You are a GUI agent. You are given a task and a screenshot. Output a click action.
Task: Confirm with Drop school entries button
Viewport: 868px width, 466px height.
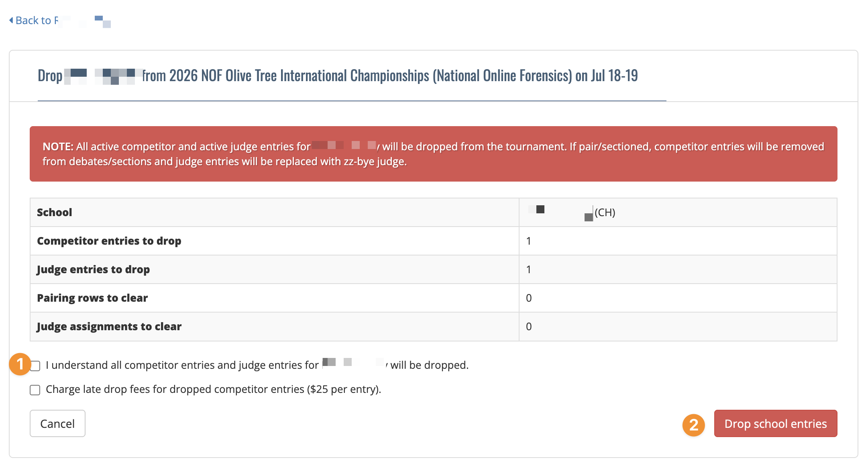pyautogui.click(x=776, y=423)
